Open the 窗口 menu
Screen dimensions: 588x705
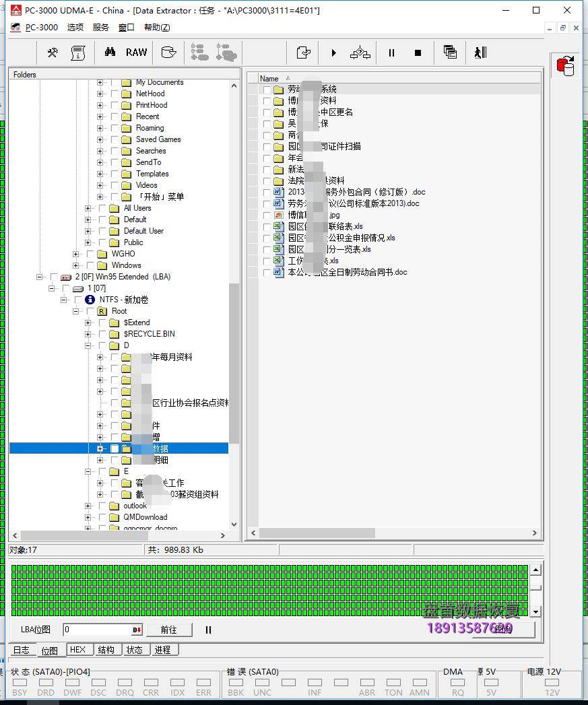[127, 28]
